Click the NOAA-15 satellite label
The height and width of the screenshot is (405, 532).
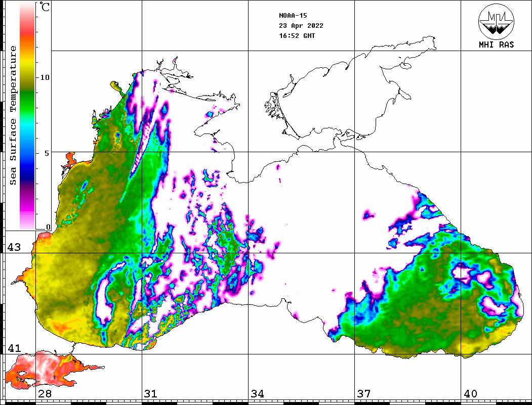pyautogui.click(x=293, y=16)
